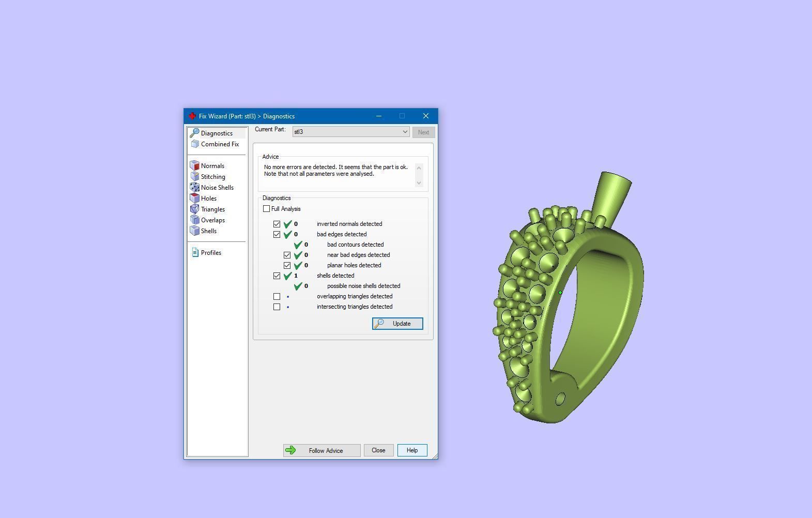This screenshot has width=812, height=518.
Task: Click the Advice message text
Action: [335, 171]
